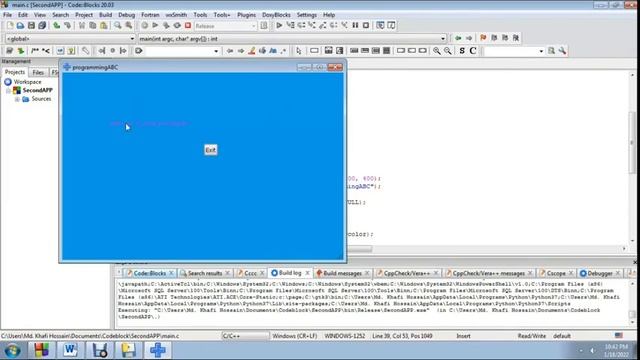Stop the debugger
This screenshot has height=360, width=640.
pos(366,26)
